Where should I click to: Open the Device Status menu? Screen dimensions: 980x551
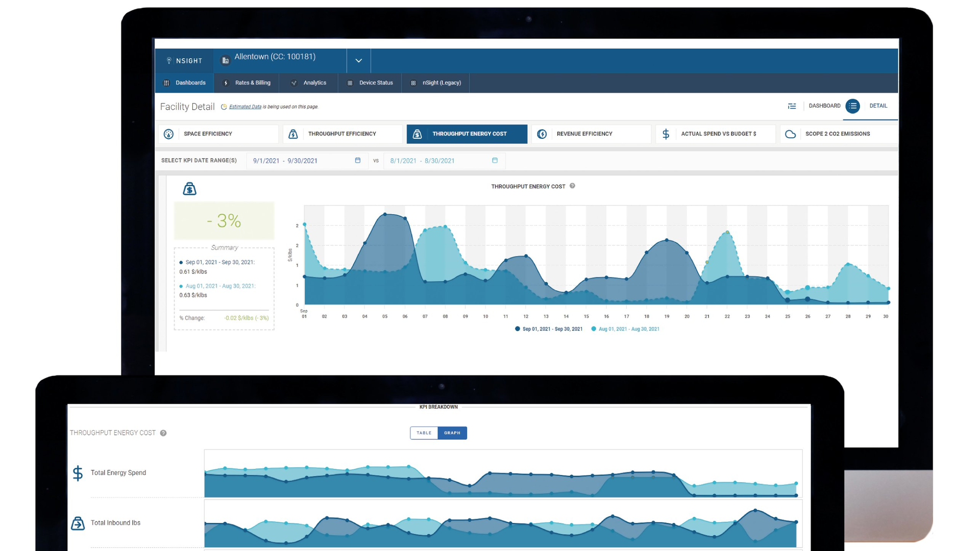tap(376, 82)
